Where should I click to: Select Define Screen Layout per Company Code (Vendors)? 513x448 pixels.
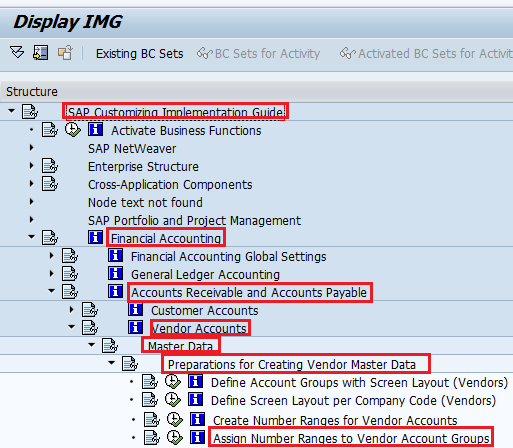click(x=353, y=401)
